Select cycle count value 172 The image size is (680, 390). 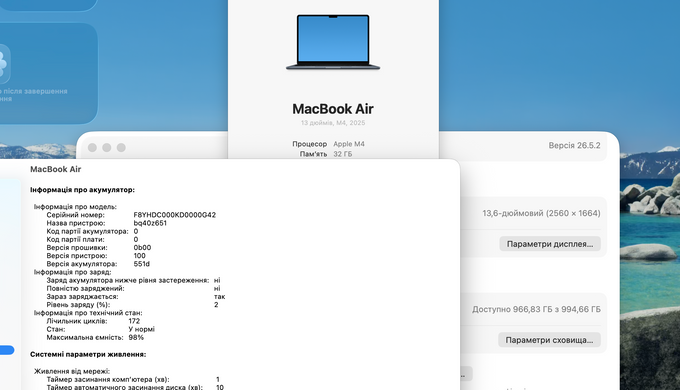pyautogui.click(x=134, y=321)
